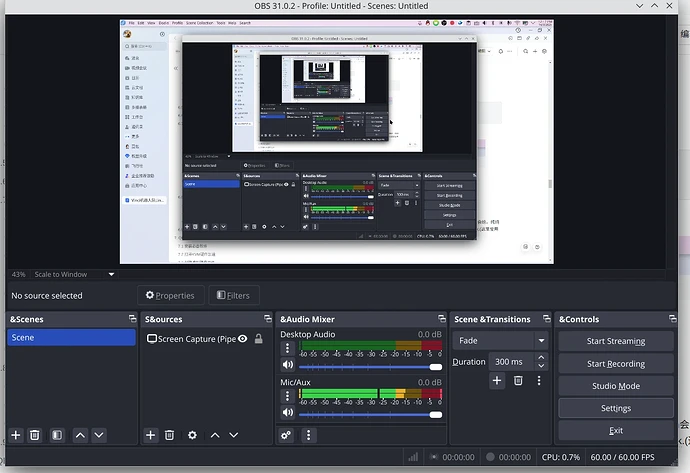The width and height of the screenshot is (690, 473).
Task: Mute the Mic/Aux speaker icon
Action: point(288,412)
